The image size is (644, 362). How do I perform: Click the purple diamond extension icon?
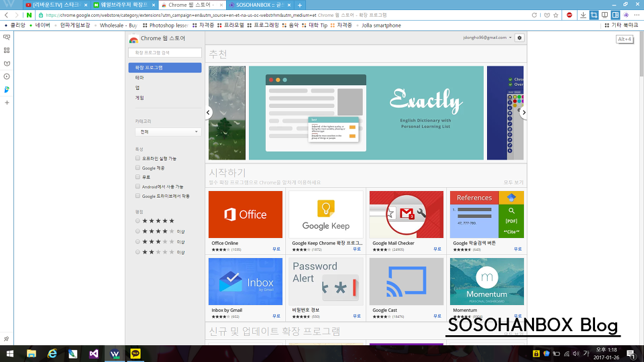point(626,15)
